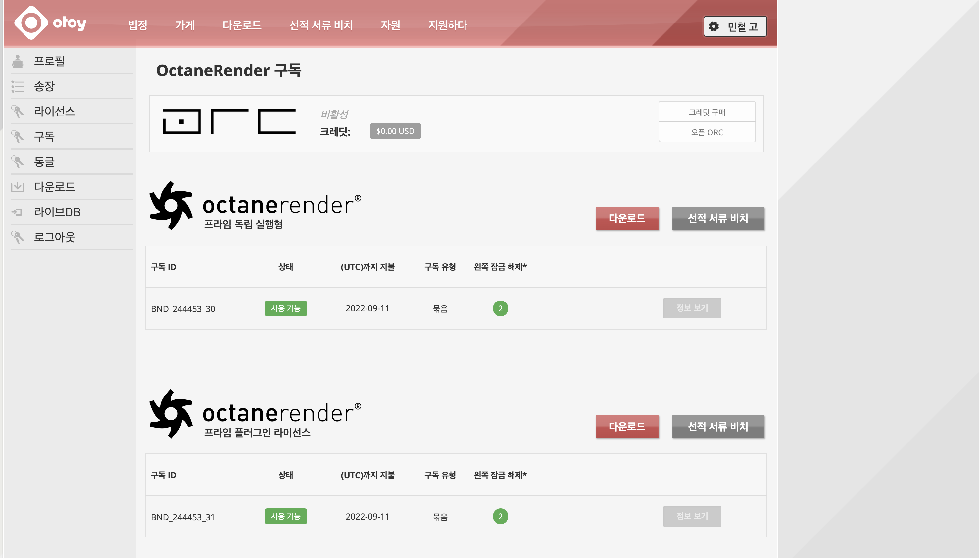Image resolution: width=980 pixels, height=558 pixels.
Task: Click the 크레딧 구매 button
Action: [x=707, y=112]
